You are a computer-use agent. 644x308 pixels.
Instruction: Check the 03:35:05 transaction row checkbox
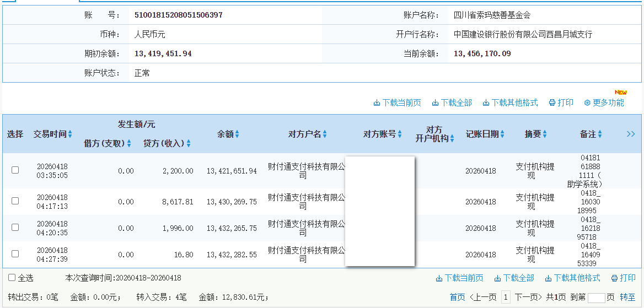pyautogui.click(x=15, y=170)
